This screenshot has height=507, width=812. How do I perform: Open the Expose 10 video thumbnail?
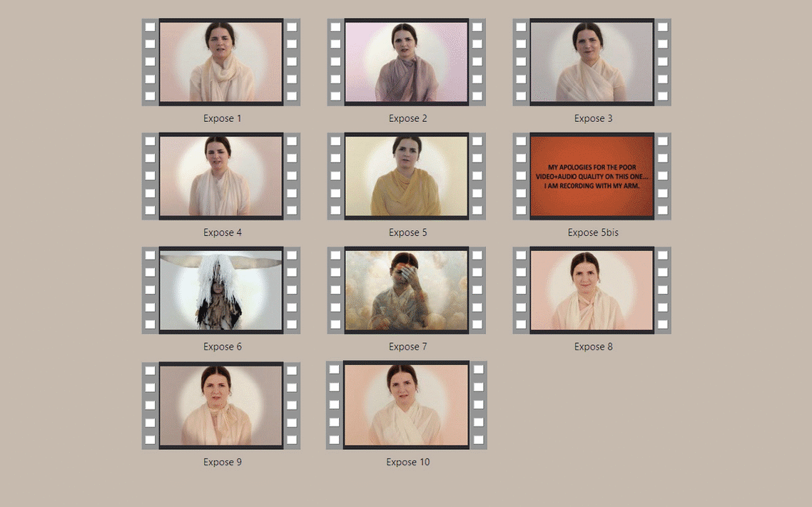[407, 405]
